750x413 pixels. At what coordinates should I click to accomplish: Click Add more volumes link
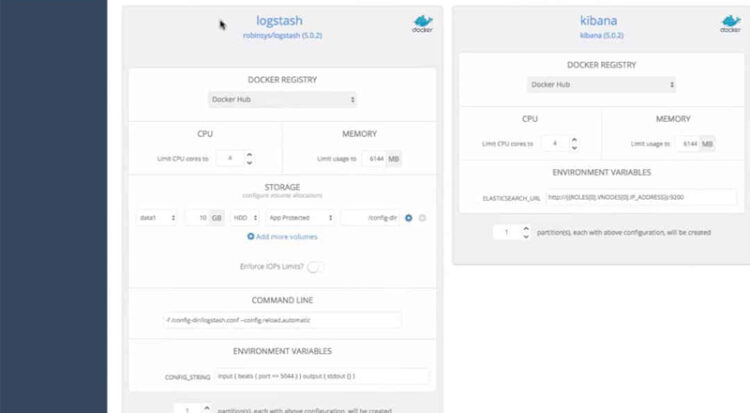tap(282, 236)
